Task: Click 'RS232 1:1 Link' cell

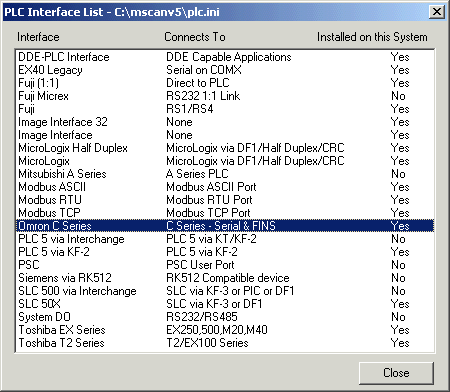Action: [x=203, y=96]
